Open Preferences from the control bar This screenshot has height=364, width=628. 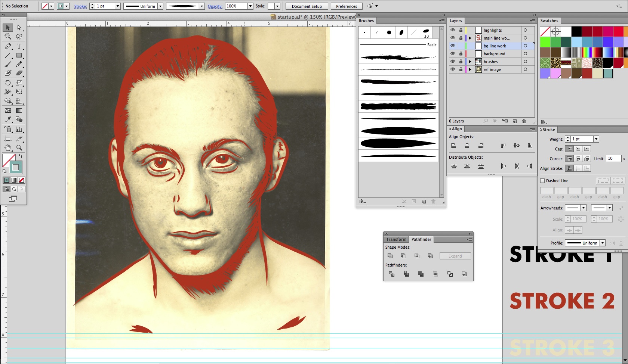click(346, 6)
